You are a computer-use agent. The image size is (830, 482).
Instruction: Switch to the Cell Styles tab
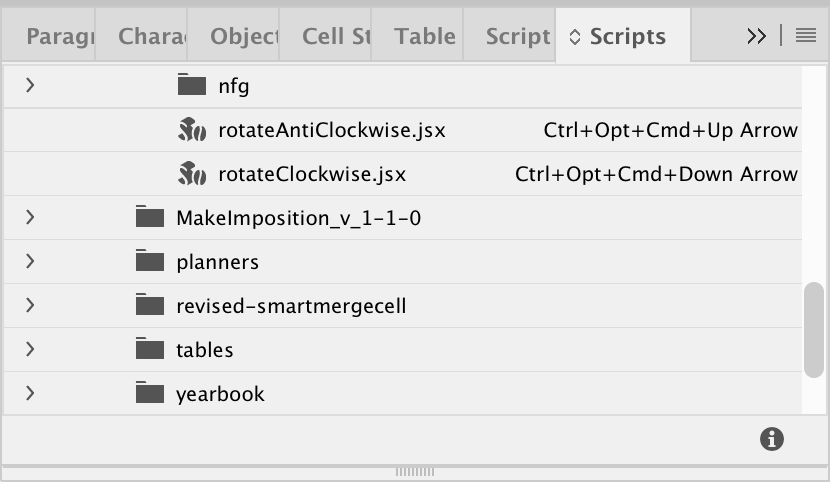336,37
